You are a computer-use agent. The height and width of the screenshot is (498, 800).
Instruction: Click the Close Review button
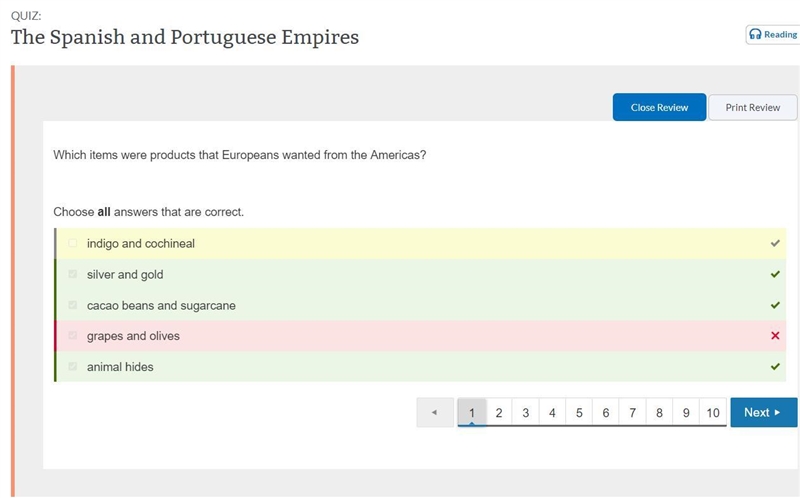click(659, 107)
